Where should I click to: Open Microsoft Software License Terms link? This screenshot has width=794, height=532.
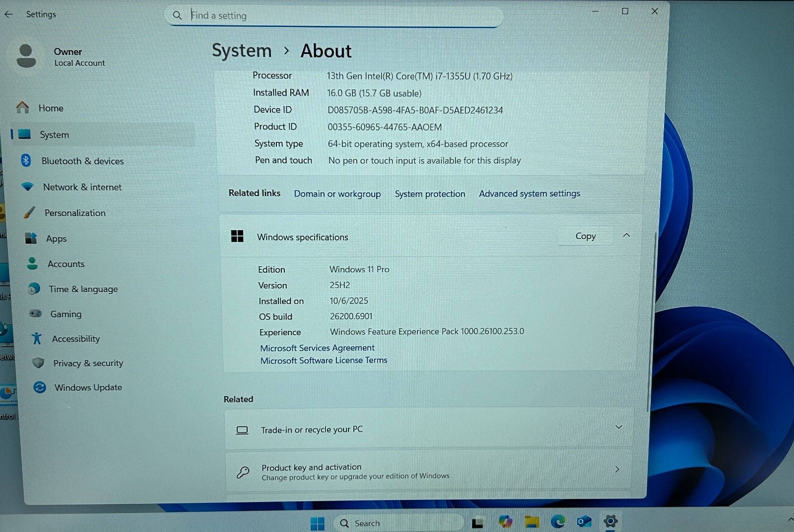[x=324, y=360]
